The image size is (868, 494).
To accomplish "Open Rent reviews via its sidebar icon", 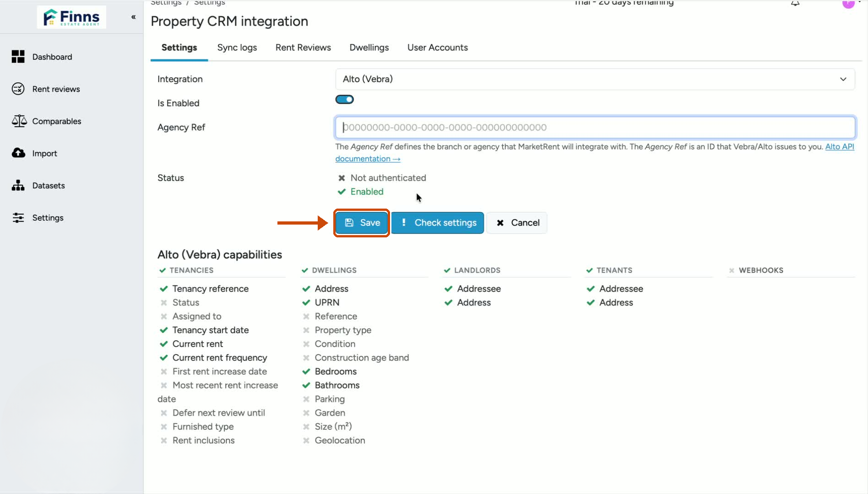I will click(x=18, y=89).
